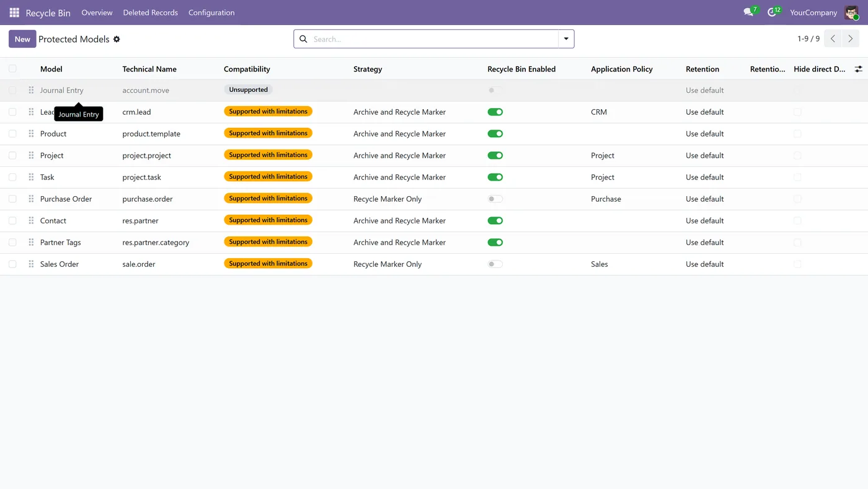Sort by the Application Policy column header
The height and width of the screenshot is (489, 868).
pyautogui.click(x=622, y=69)
